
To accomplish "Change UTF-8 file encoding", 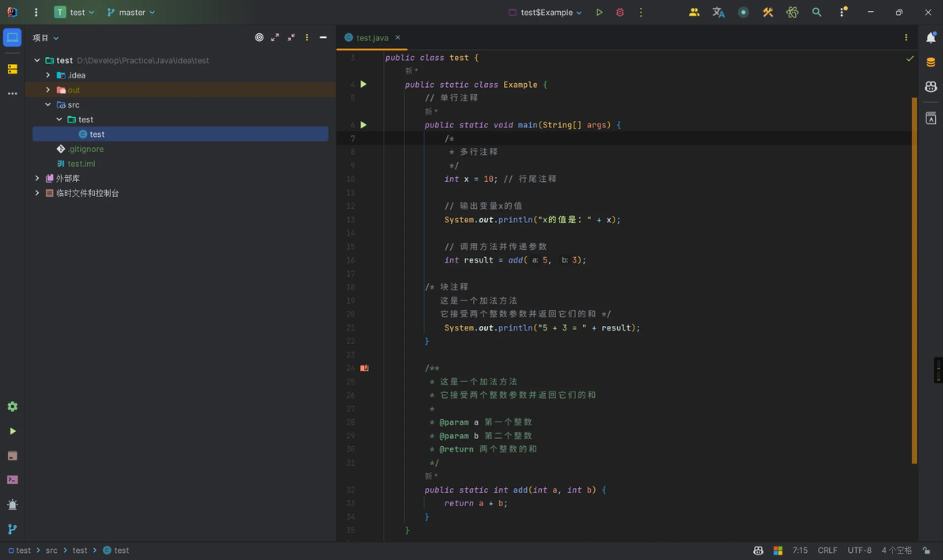I will [x=859, y=551].
